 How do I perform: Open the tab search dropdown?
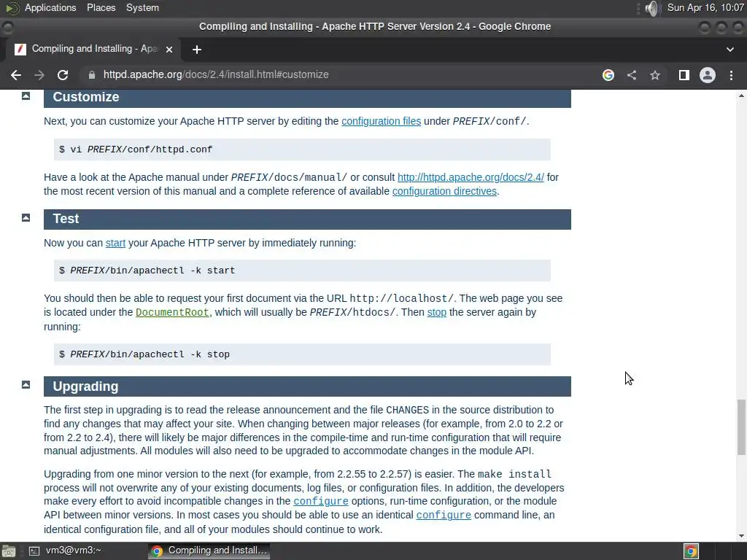[x=729, y=50]
